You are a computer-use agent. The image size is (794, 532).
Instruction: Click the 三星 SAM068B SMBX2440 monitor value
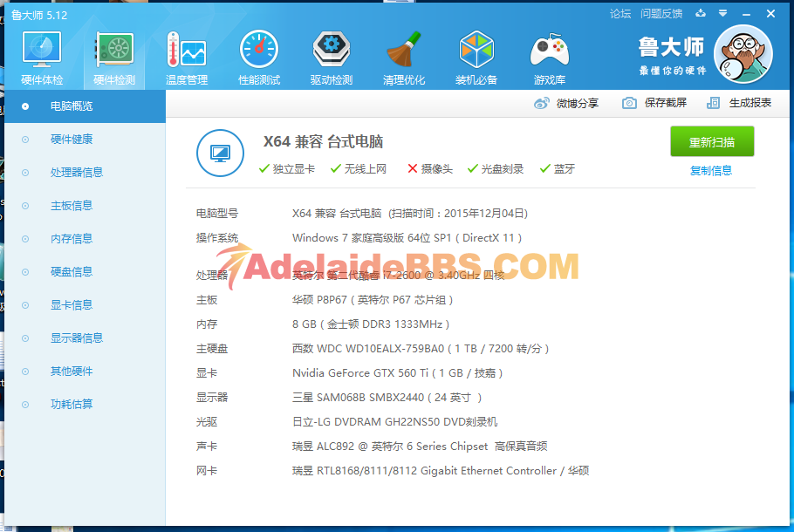coord(387,398)
